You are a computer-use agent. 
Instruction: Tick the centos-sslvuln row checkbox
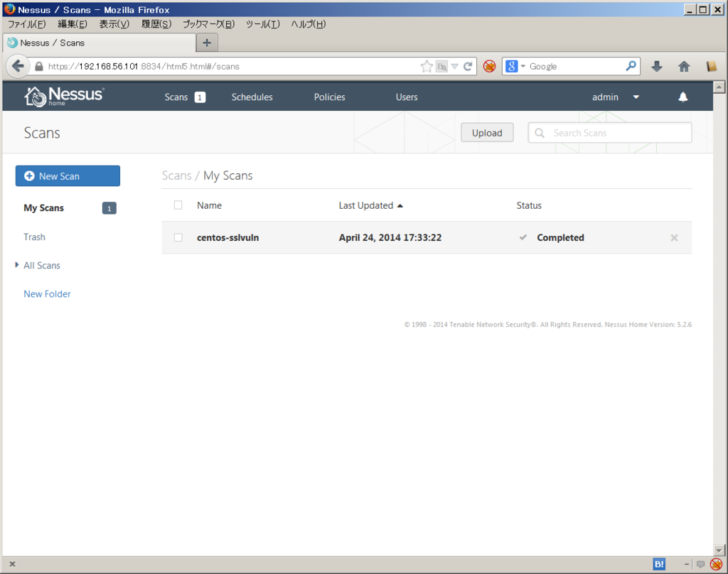[x=178, y=237]
